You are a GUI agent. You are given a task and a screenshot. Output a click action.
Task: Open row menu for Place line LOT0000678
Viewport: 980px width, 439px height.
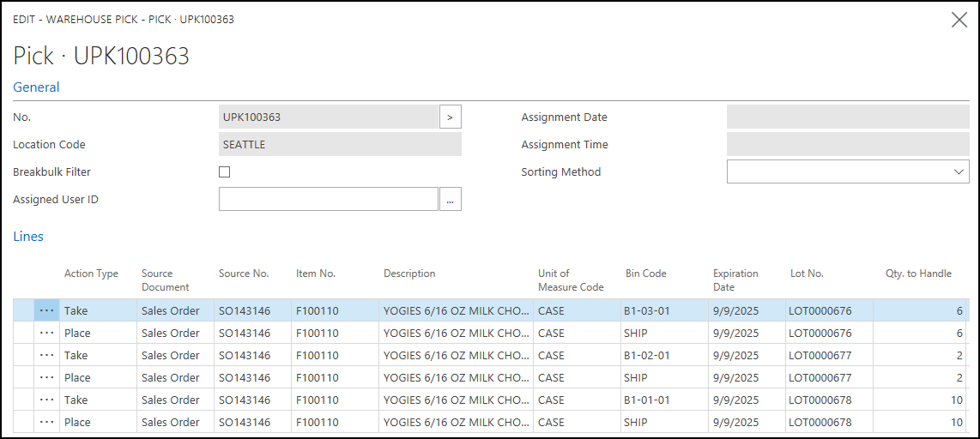click(x=47, y=422)
